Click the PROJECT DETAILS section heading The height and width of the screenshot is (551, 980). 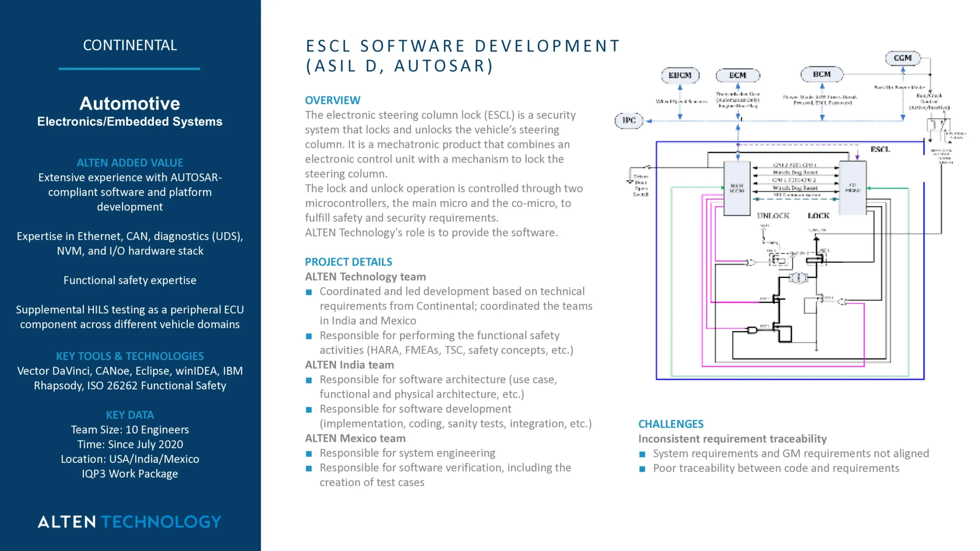[348, 262]
